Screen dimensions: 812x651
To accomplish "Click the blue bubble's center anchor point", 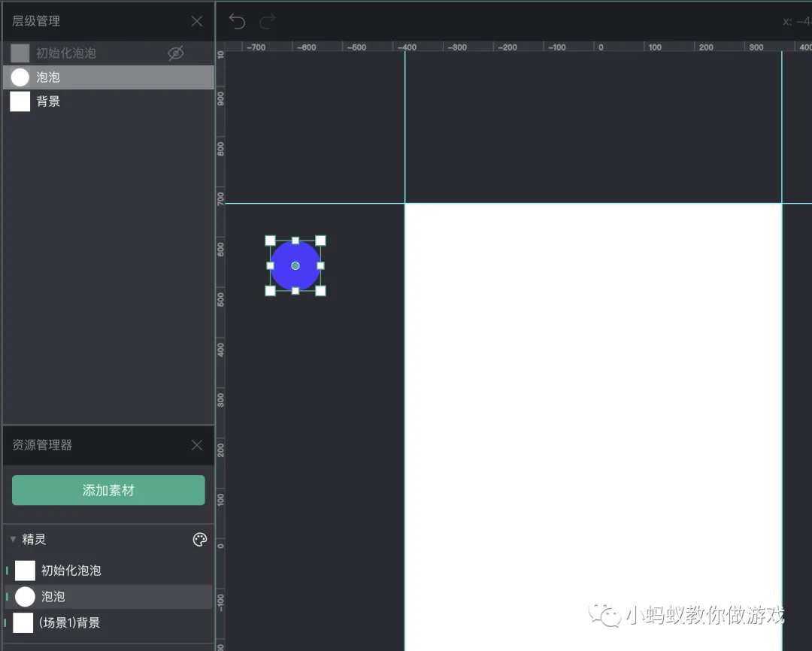I will coord(295,265).
